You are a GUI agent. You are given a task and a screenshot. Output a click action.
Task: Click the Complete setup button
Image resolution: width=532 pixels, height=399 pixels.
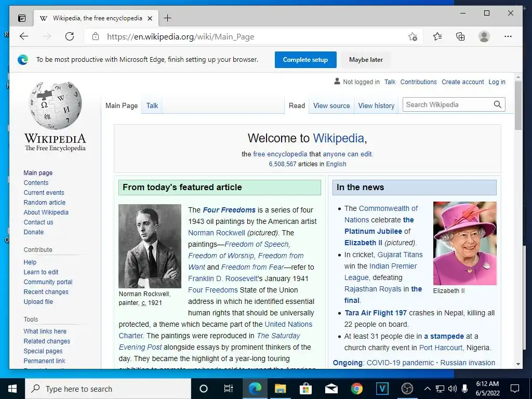tap(305, 60)
